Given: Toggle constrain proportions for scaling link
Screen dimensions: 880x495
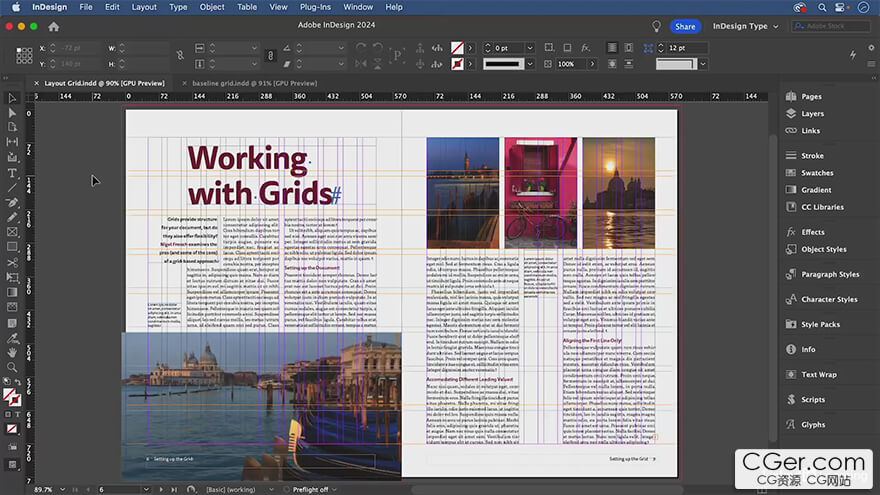Looking at the screenshot, I should [x=271, y=56].
